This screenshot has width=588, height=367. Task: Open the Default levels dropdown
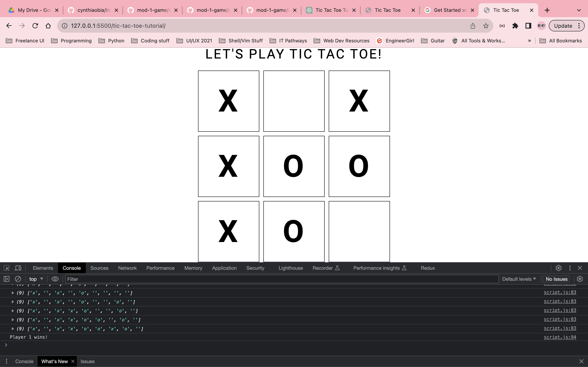[x=519, y=279]
